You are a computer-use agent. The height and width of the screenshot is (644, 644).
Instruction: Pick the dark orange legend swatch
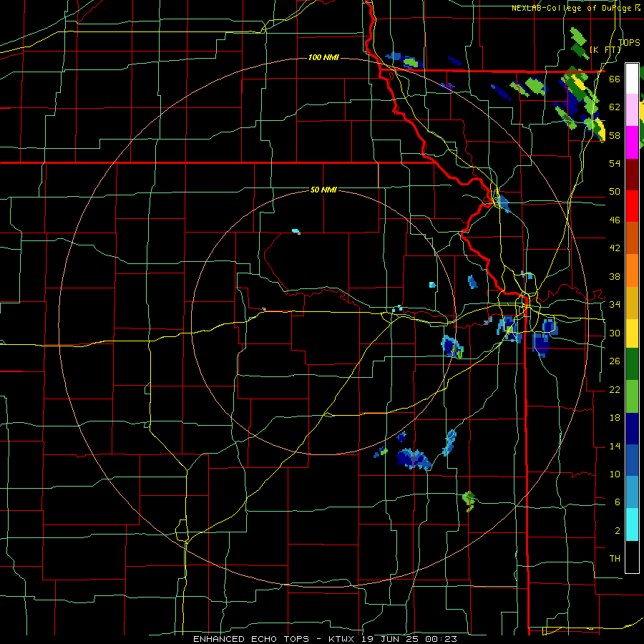[632, 238]
